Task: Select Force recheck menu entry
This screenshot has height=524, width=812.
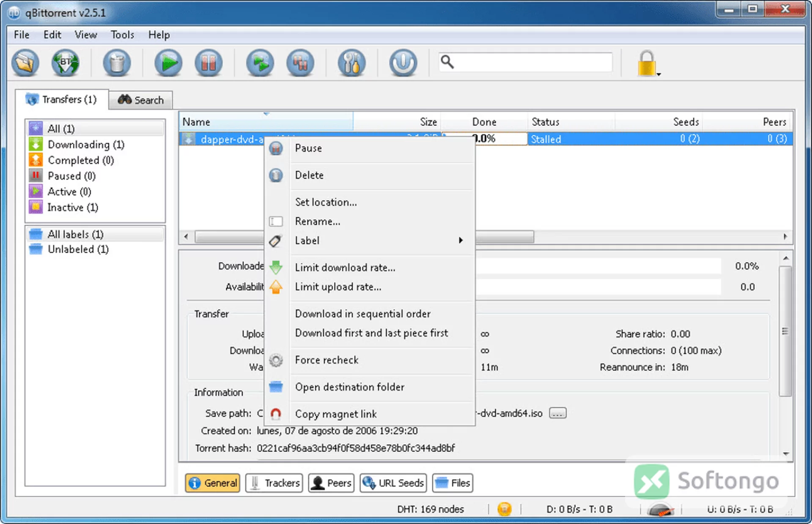Action: click(x=370, y=360)
